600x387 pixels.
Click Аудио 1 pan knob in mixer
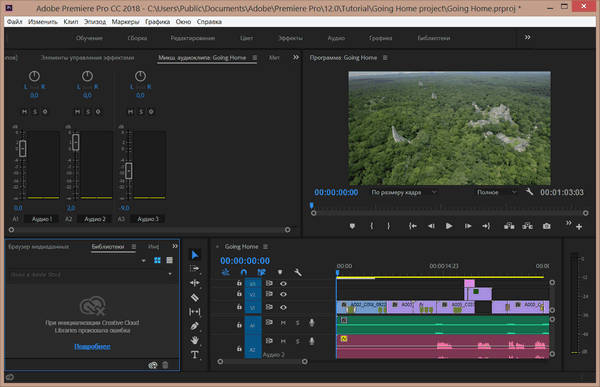click(34, 76)
